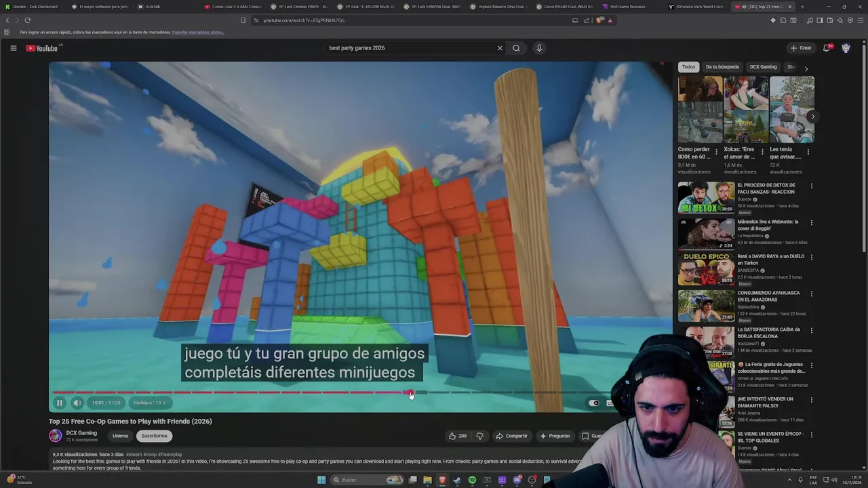Open the 'Måneskin live a Webnotte' video title

click(x=768, y=225)
